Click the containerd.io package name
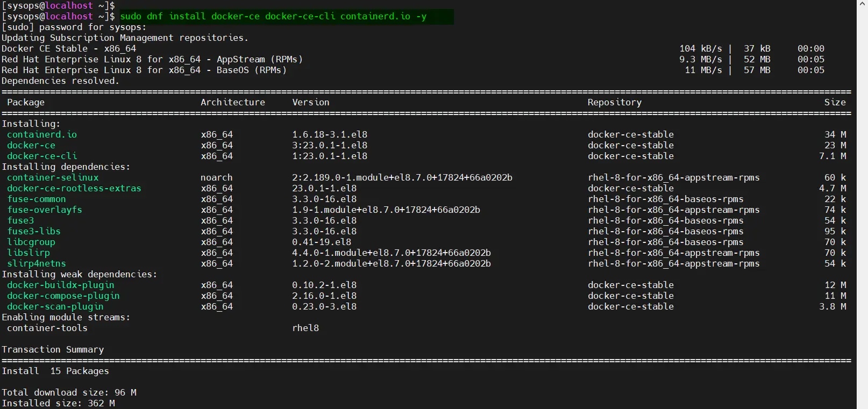The image size is (868, 409). tap(42, 134)
